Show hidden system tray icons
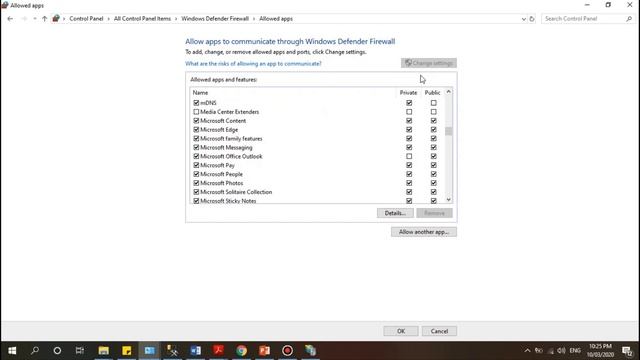640x360 pixels. point(527,351)
